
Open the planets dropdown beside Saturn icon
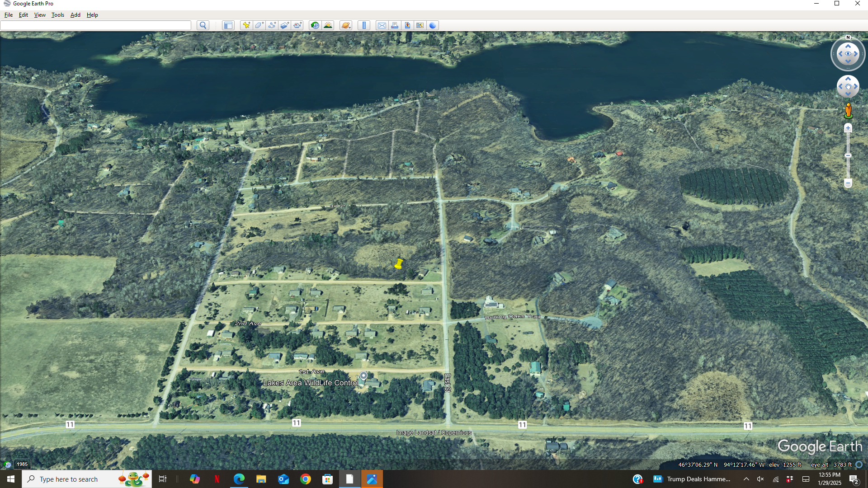click(349, 28)
